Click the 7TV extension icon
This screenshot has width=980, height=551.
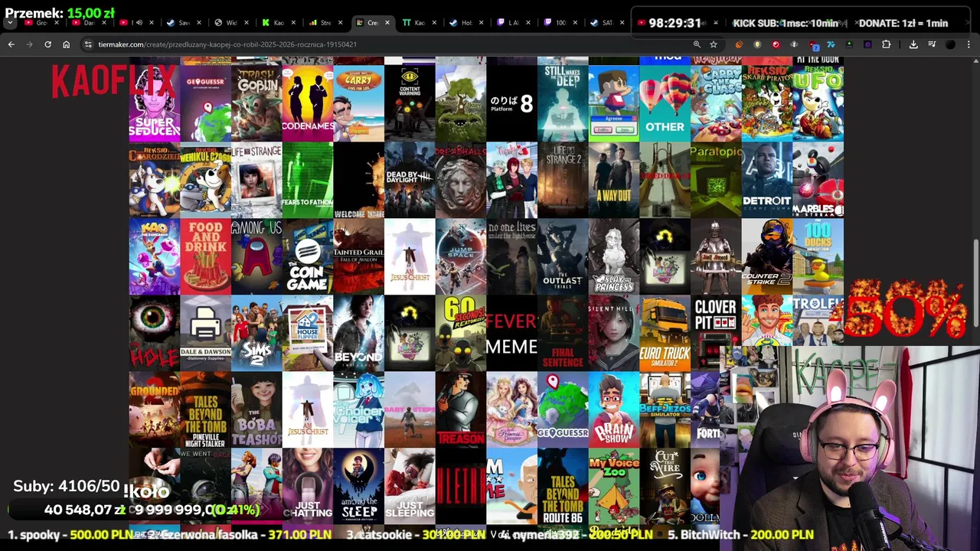click(x=831, y=44)
